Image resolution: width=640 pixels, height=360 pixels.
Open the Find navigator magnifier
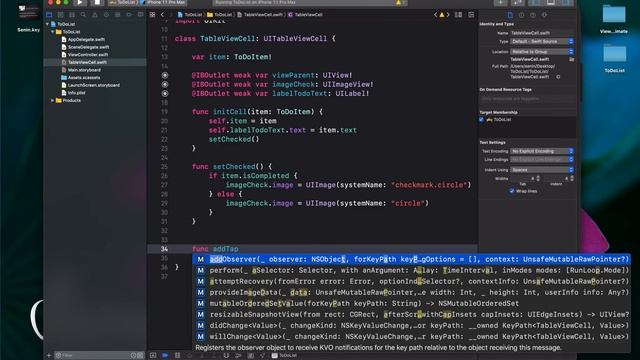(x=83, y=15)
